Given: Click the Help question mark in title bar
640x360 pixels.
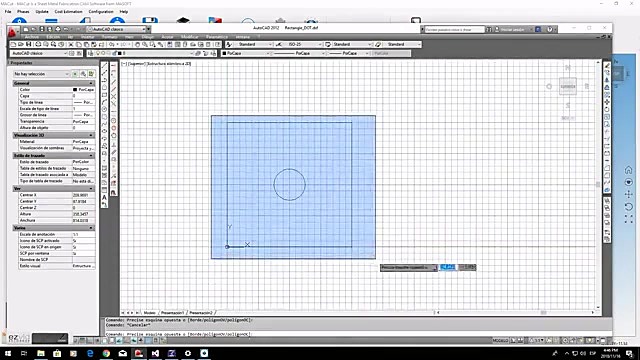Looking at the screenshot, I should [550, 29].
